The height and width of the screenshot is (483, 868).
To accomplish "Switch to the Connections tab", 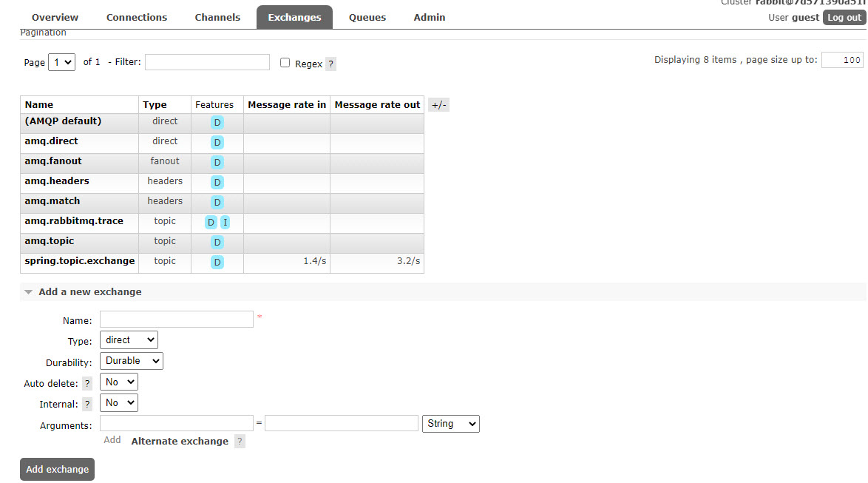I will pos(137,17).
